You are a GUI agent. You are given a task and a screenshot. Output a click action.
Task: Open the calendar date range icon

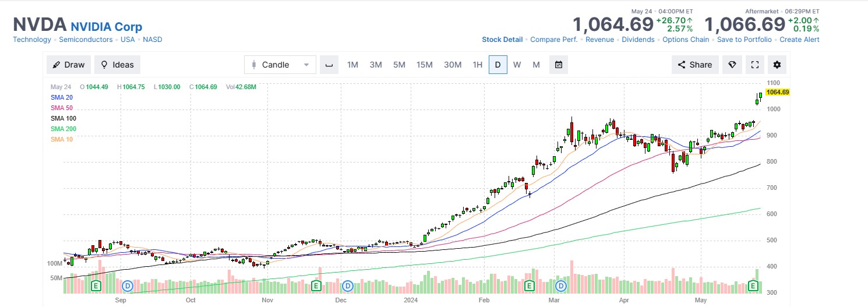559,65
